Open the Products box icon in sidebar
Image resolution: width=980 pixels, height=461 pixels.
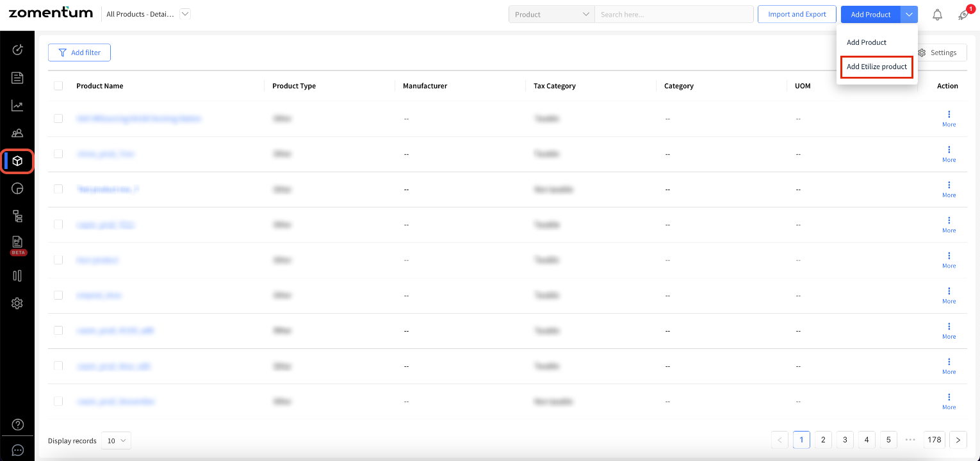click(x=17, y=161)
